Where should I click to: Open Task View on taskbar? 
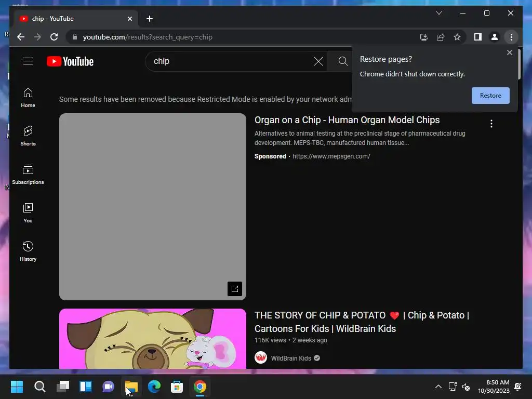pyautogui.click(x=63, y=387)
